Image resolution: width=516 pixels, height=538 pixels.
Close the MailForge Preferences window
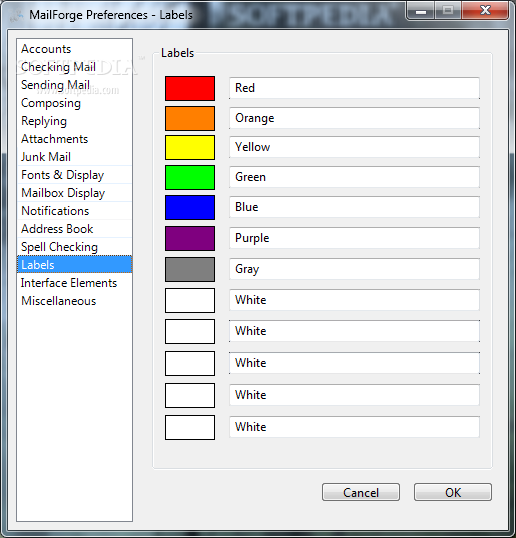click(485, 10)
